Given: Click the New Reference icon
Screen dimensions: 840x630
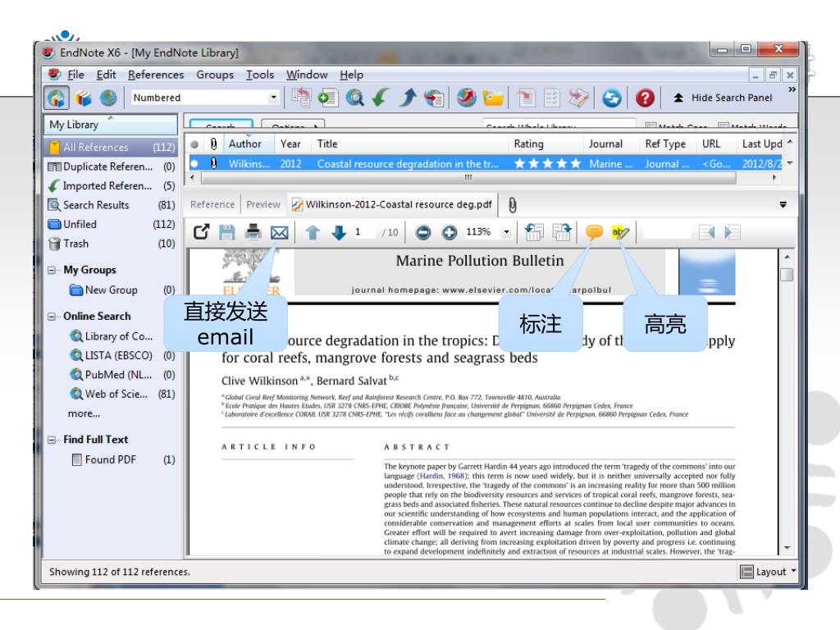Looking at the screenshot, I should coord(327,98).
